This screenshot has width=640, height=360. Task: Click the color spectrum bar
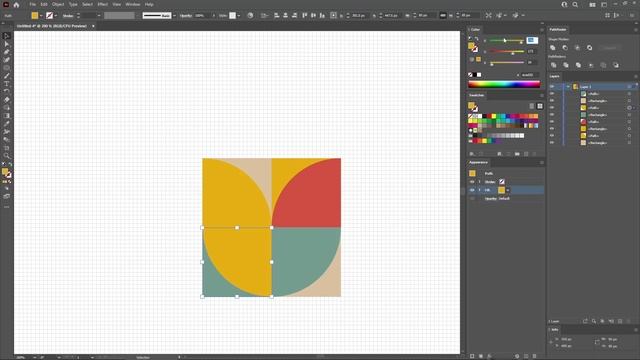(x=504, y=84)
